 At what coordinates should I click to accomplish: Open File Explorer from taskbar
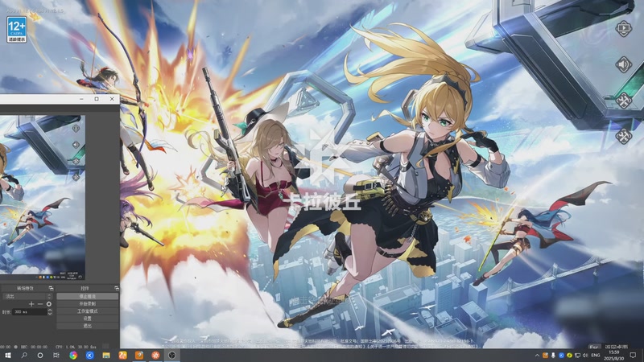point(106,356)
